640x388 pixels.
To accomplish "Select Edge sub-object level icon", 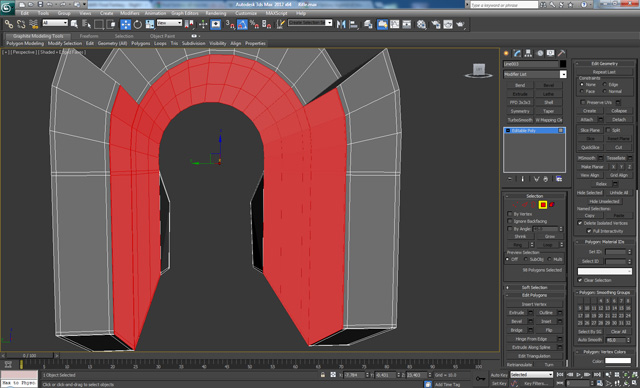I will pyautogui.click(x=524, y=205).
